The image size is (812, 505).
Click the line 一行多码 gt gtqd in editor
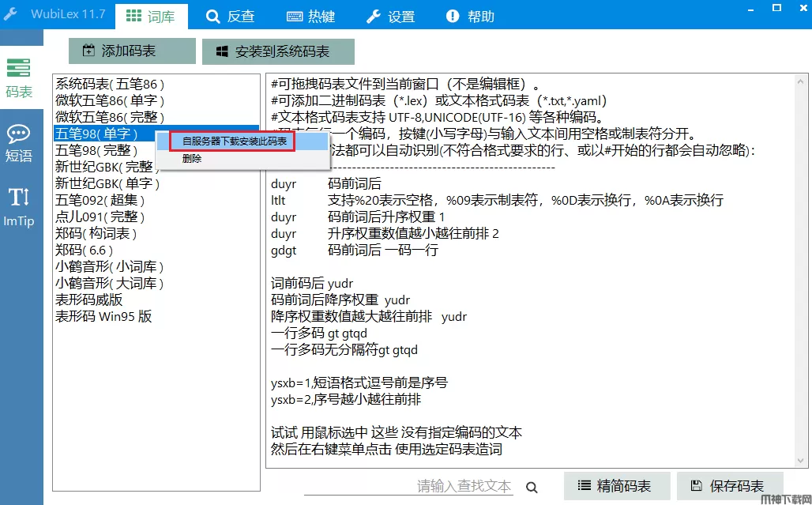[319, 333]
